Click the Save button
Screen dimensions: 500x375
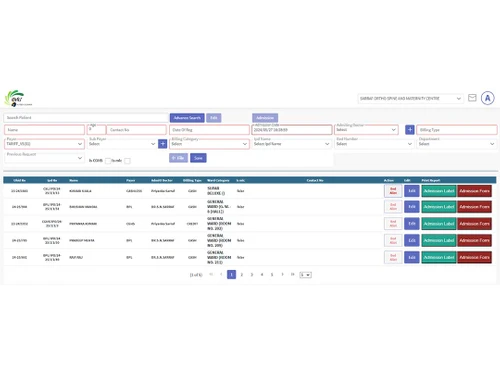click(198, 158)
